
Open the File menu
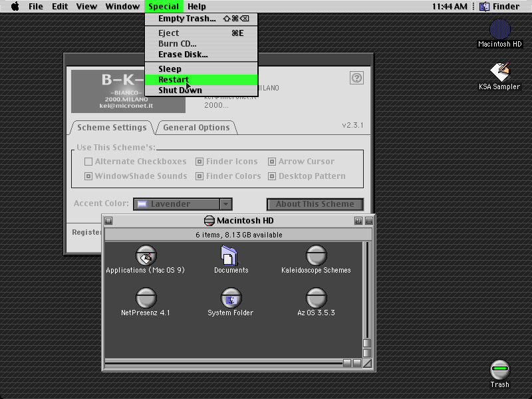click(36, 6)
